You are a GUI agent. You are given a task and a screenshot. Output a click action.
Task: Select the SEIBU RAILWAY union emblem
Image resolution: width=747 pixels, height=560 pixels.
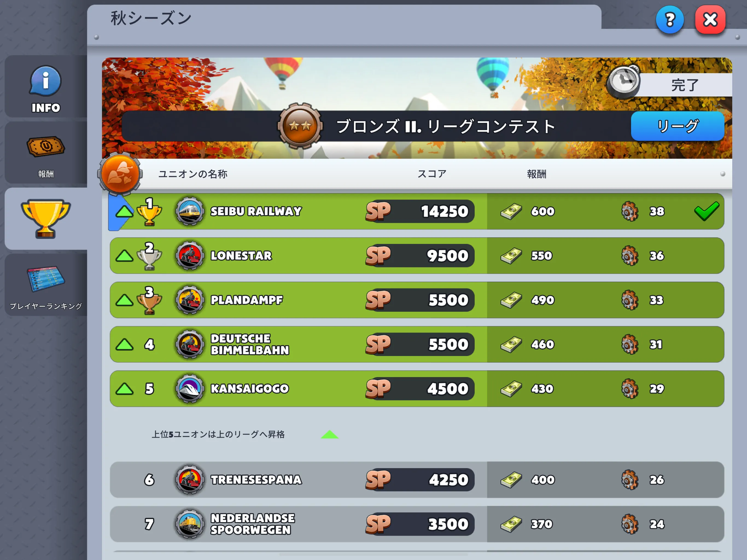190,211
